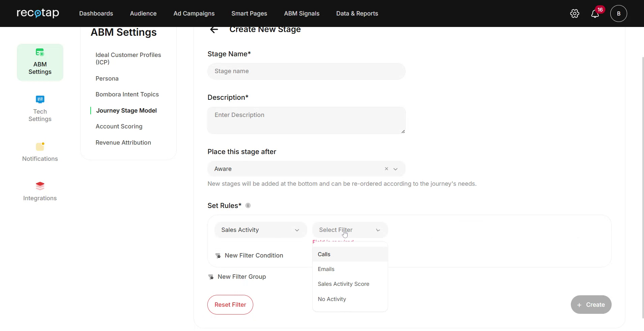Expand the Place this stage after dropdown
The width and height of the screenshot is (644, 331).
tap(395, 169)
